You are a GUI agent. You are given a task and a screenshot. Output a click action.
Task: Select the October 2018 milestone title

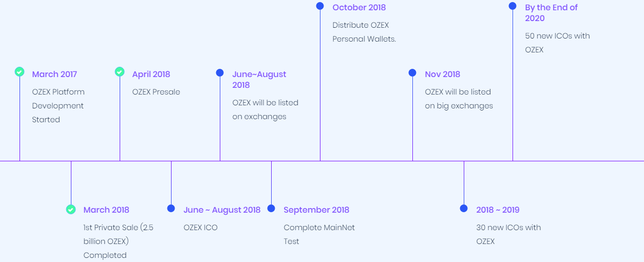[x=359, y=8]
